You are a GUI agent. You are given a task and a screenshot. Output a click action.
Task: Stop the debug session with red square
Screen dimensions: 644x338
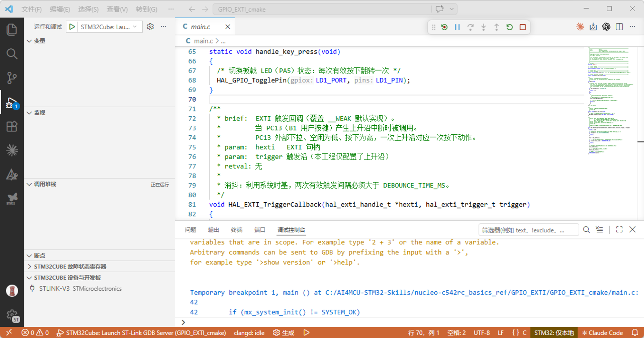pos(523,27)
